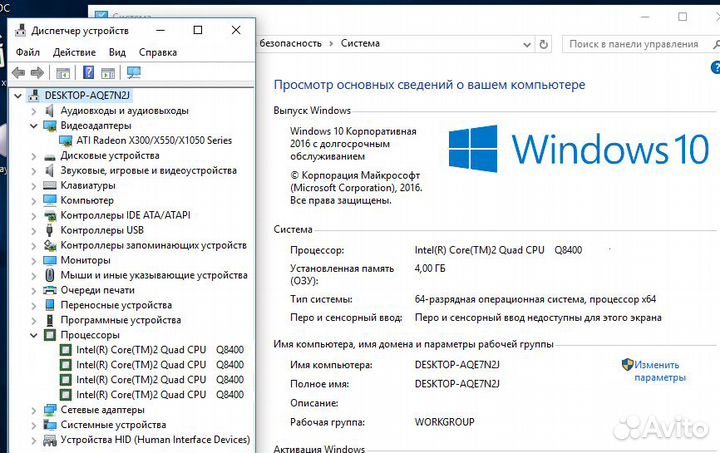Select Устройства HID (Human Interface Devices) label
The image size is (720, 453).
pyautogui.click(x=155, y=440)
